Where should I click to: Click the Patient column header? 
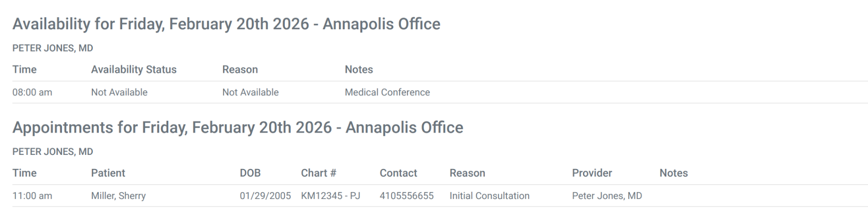tap(108, 173)
